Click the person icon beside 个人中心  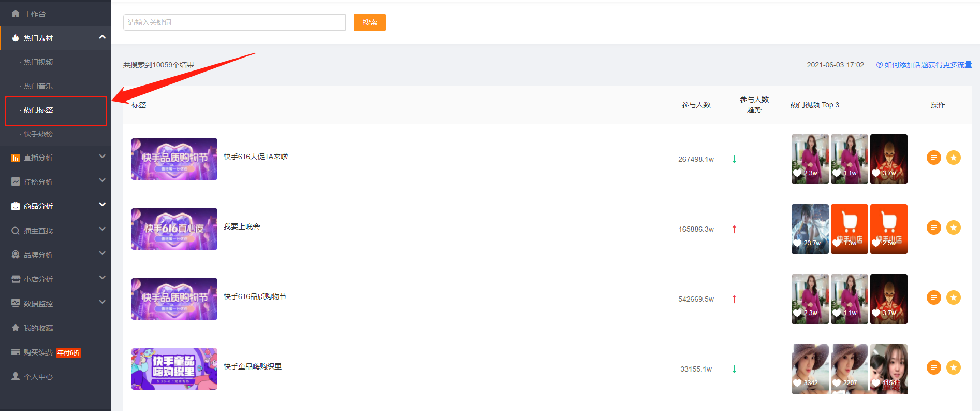(16, 376)
